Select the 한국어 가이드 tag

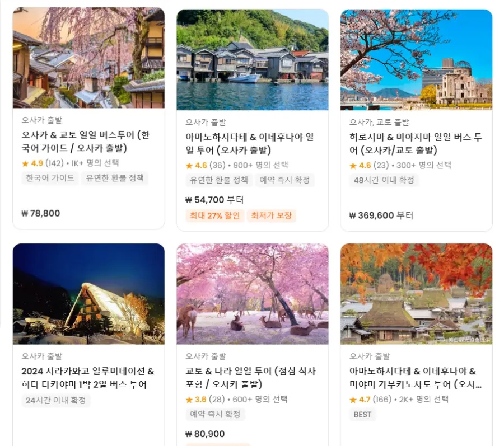[x=50, y=178]
